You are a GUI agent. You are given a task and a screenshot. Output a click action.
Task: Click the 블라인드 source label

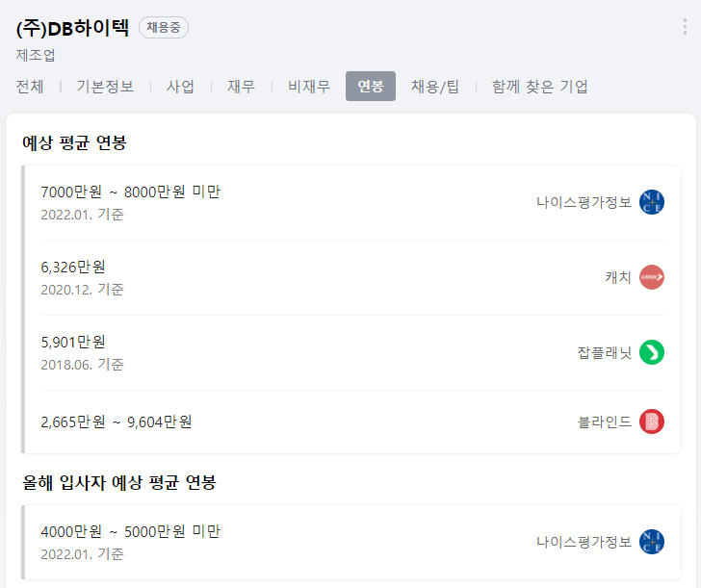coord(605,422)
